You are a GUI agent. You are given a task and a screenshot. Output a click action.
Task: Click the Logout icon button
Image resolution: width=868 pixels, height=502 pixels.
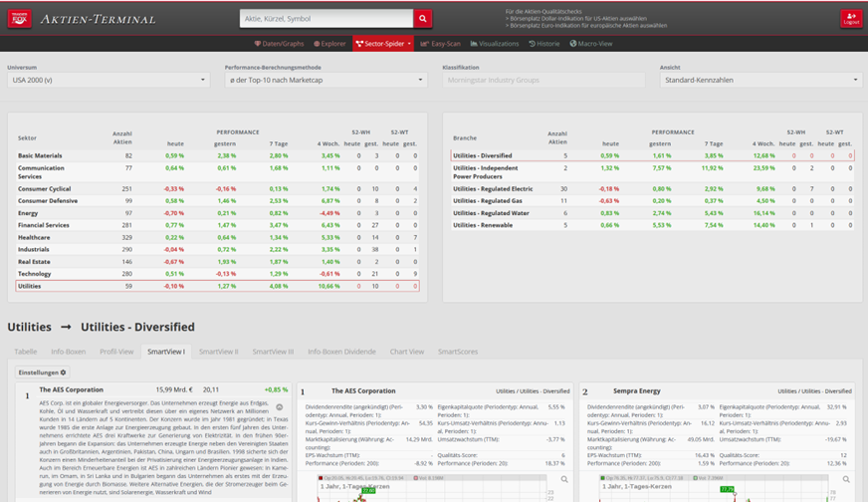click(850, 18)
